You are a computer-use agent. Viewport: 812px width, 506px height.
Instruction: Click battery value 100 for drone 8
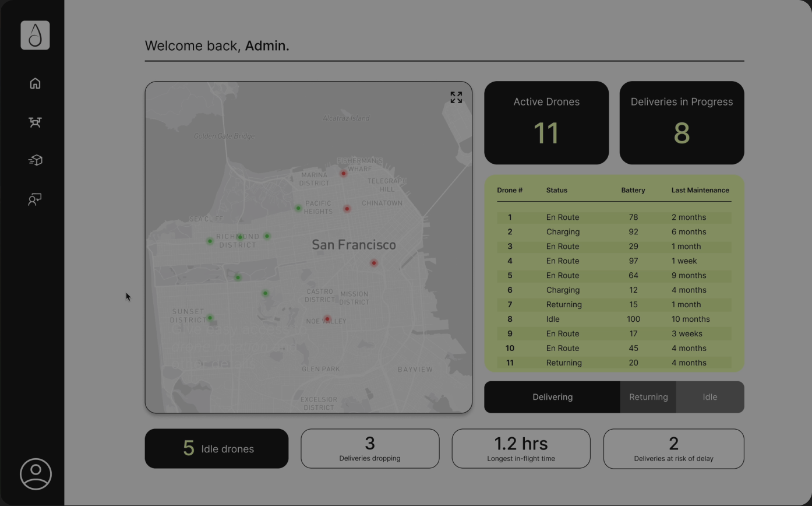[x=633, y=319]
